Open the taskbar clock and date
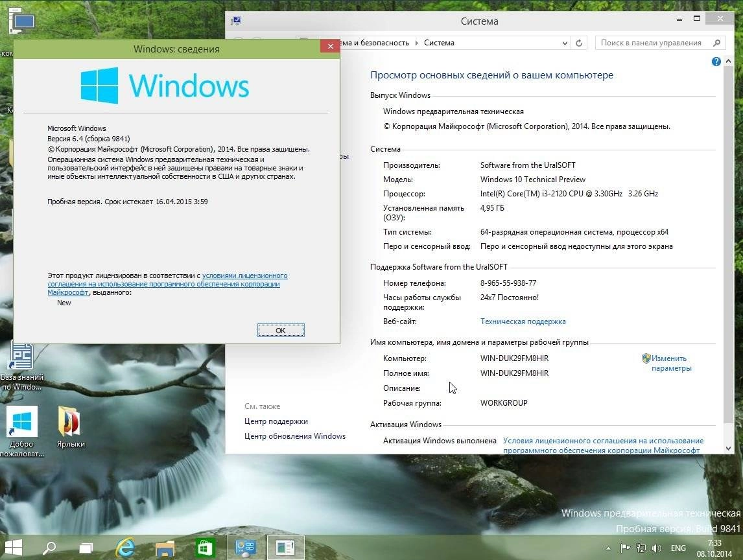The width and height of the screenshot is (743, 560). [x=714, y=548]
